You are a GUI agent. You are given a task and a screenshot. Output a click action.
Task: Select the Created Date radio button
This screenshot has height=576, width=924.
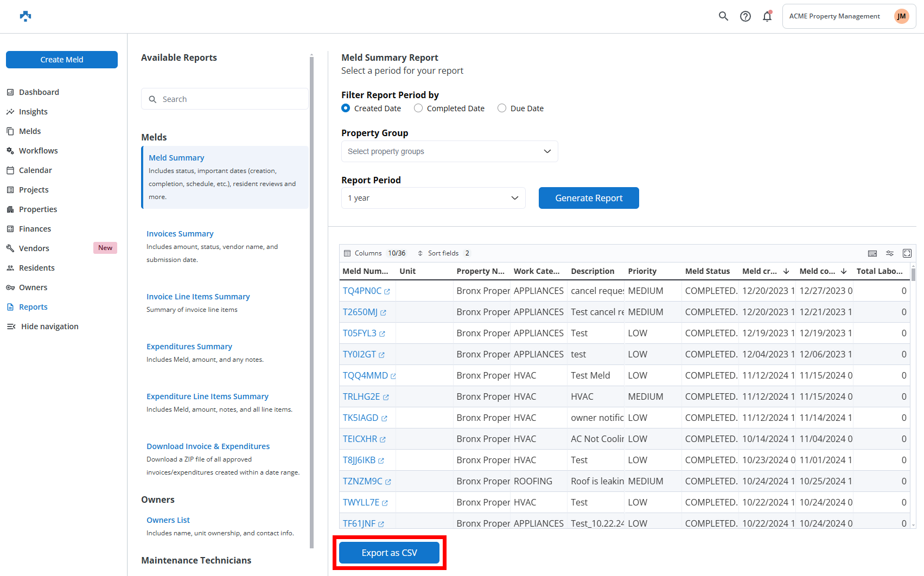[x=346, y=108]
